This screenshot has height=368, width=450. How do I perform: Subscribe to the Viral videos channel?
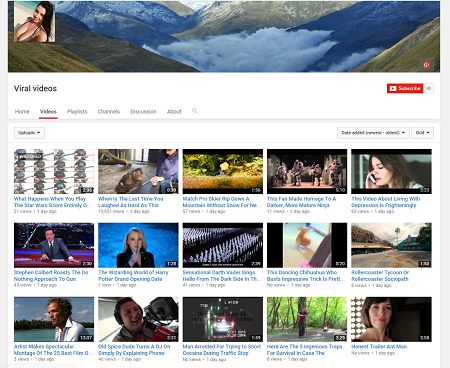(405, 88)
